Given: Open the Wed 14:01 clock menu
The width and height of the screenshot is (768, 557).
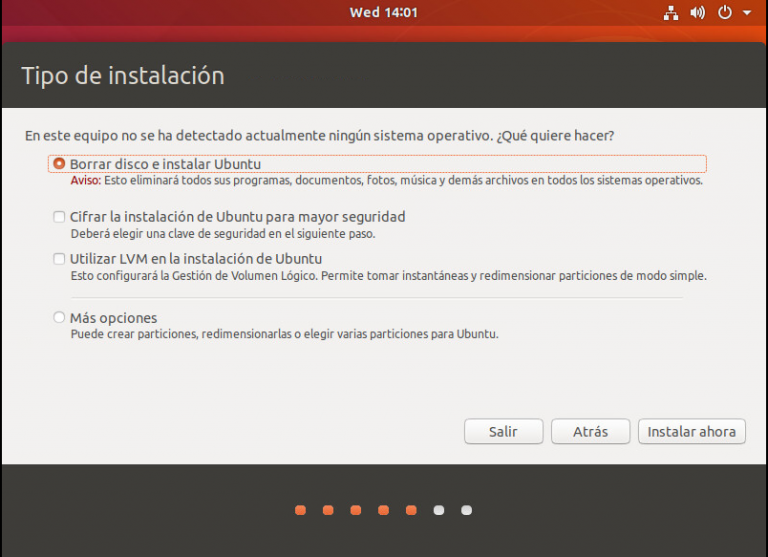Looking at the screenshot, I should [384, 13].
